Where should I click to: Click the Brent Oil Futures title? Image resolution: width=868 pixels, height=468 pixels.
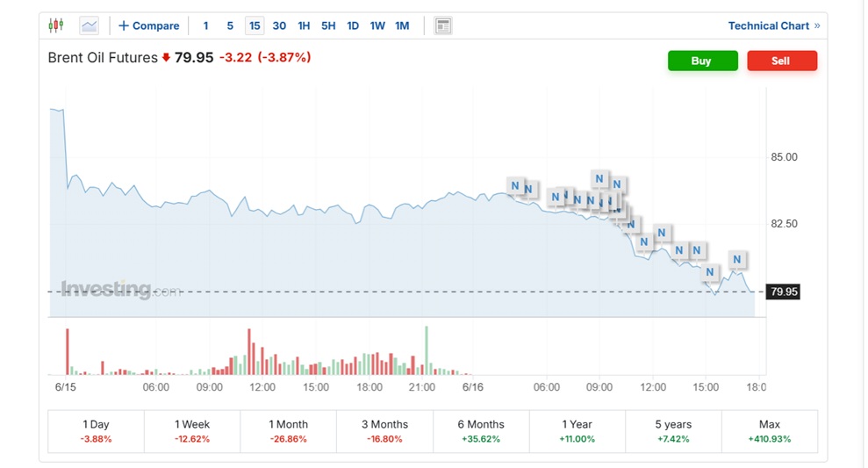[x=103, y=58]
